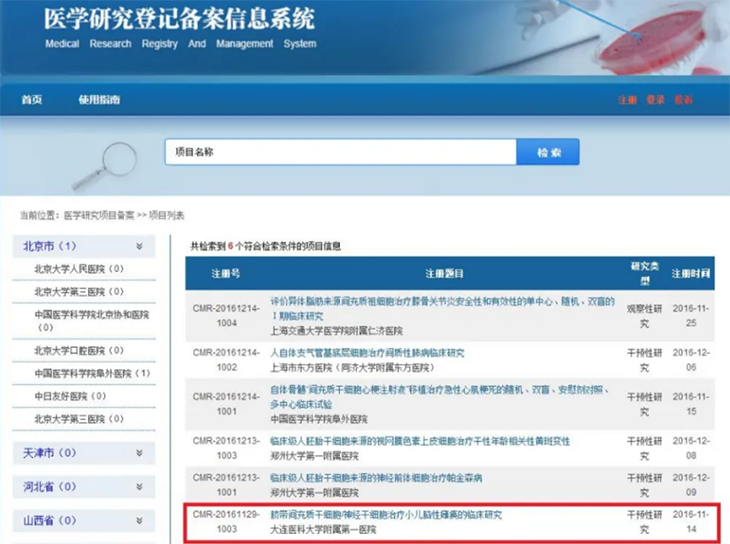Click date 2016-12-09 cell
The height and width of the screenshot is (544, 730).
point(691,485)
